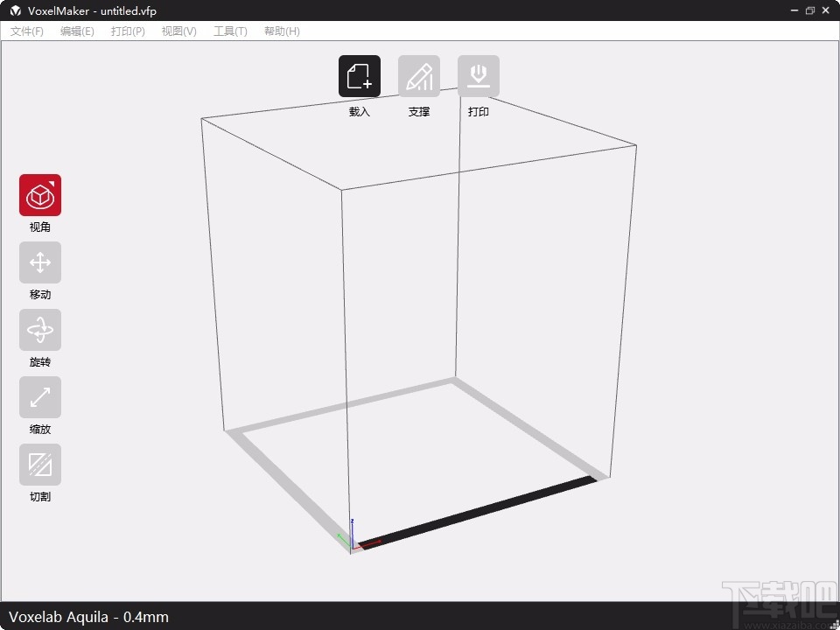Click the 打印 (Print) toolbar icon
The height and width of the screenshot is (630, 840).
[x=479, y=75]
